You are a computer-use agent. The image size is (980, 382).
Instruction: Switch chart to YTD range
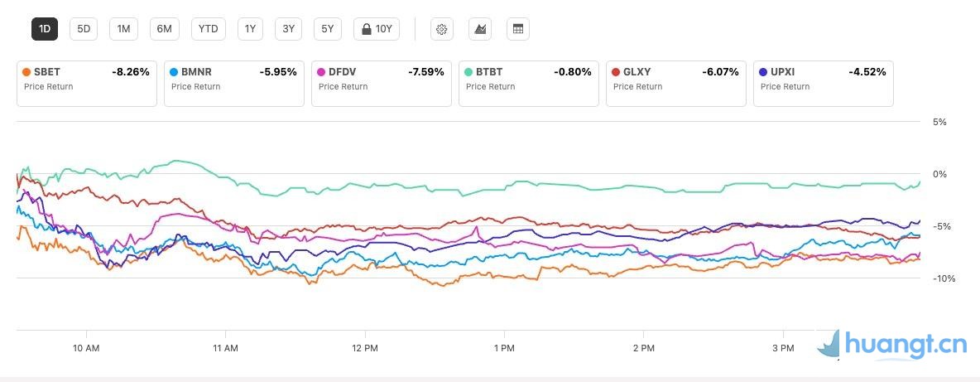pyautogui.click(x=209, y=29)
